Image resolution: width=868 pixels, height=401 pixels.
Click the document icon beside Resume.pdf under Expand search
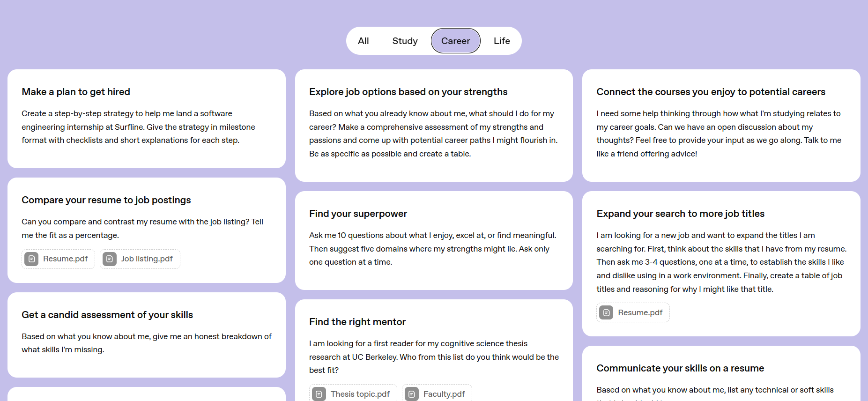[x=606, y=312]
